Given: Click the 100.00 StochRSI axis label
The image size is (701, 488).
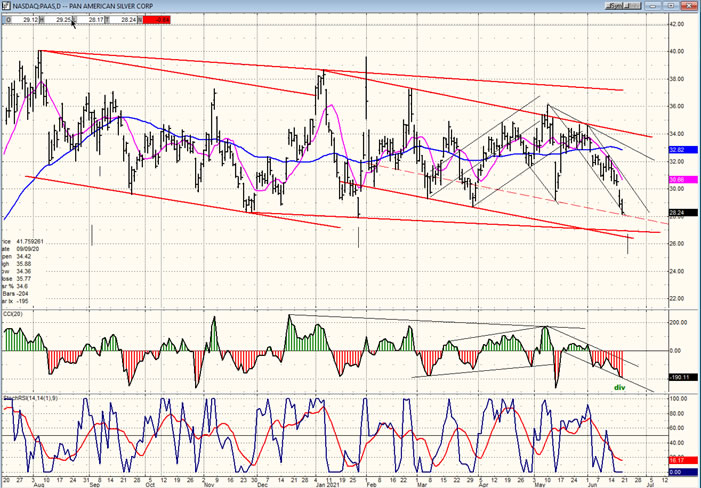Looking at the screenshot, I should coord(678,398).
